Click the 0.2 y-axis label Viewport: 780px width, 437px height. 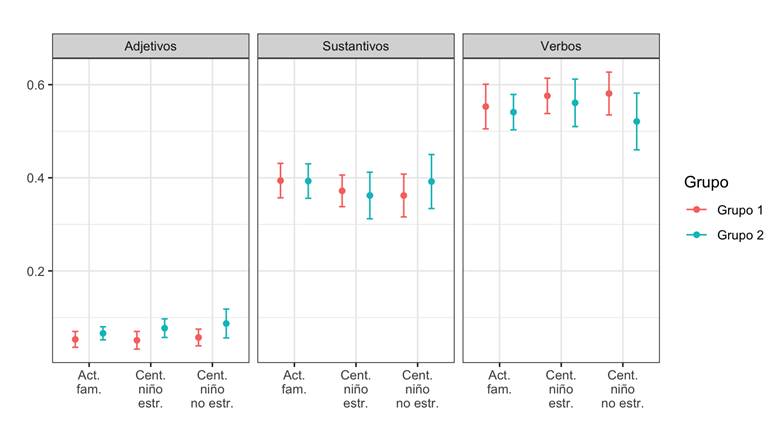(x=37, y=271)
